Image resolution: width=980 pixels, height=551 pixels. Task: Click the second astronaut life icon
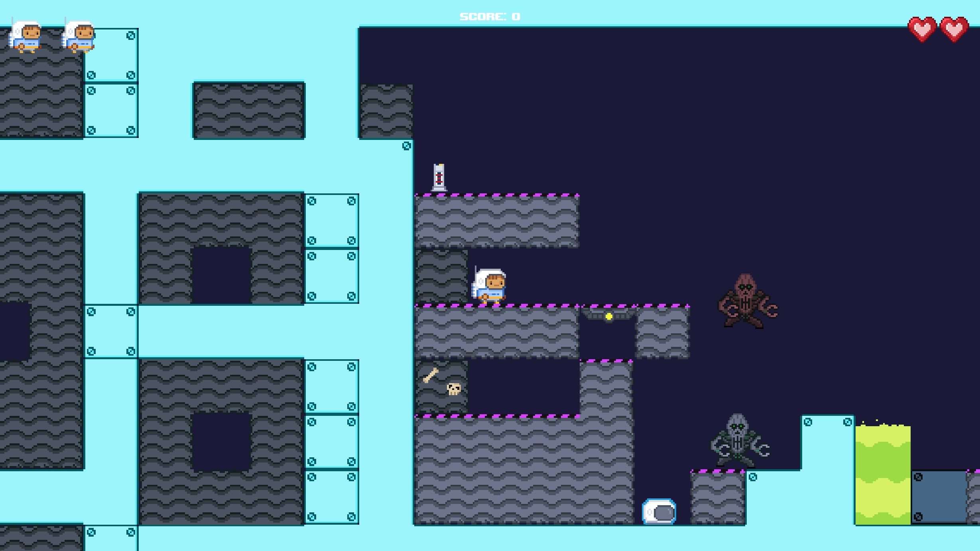79,37
